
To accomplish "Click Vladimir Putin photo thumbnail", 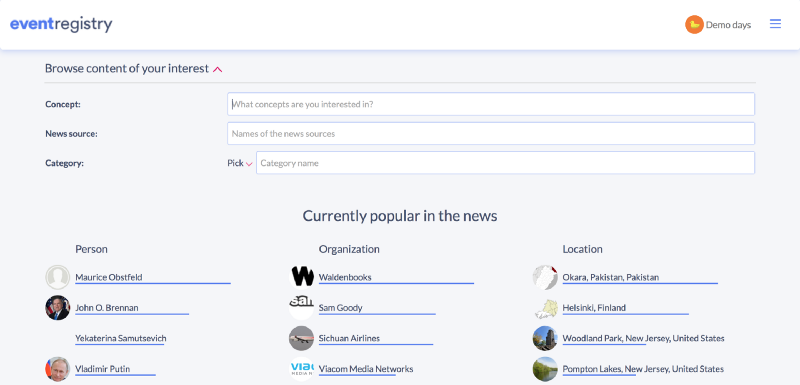I will click(58, 369).
